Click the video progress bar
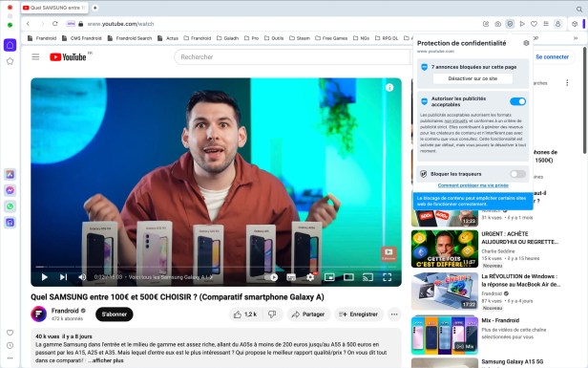Screen dimensions: 588x368 pyautogui.click(x=216, y=267)
